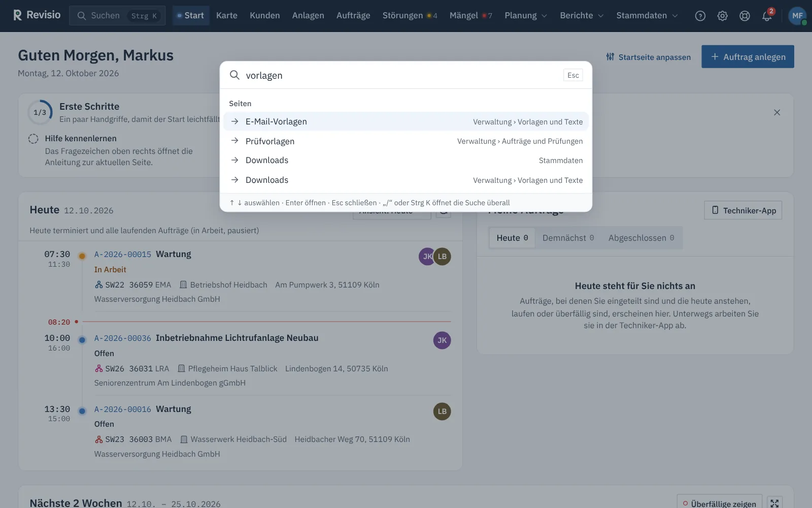Open Kunden navigation item
This screenshot has width=812, height=508.
(265, 16)
